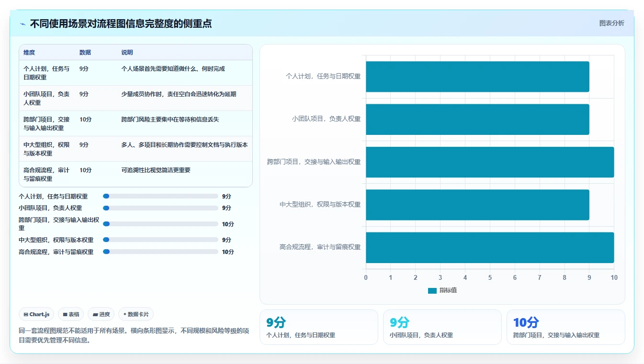This screenshot has width=644, height=364.
Task: Select the 进度 tag chip
Action: (101, 314)
